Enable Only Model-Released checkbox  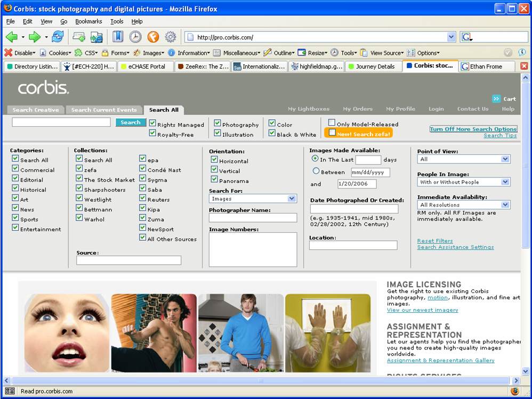[x=332, y=123]
